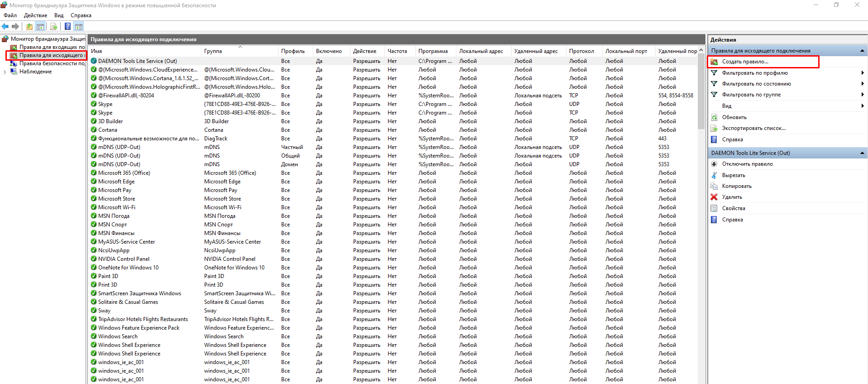
Task: Sort by Имя column header
Action: click(145, 51)
